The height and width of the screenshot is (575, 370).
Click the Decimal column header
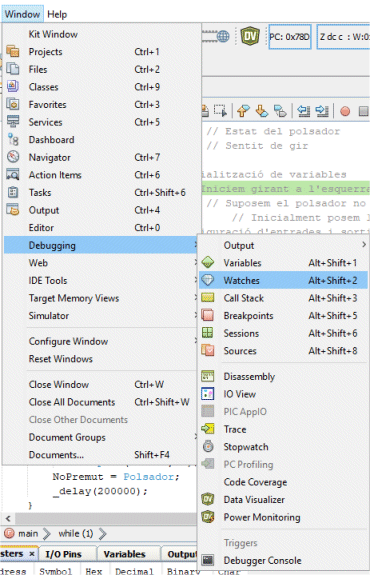pos(134,571)
